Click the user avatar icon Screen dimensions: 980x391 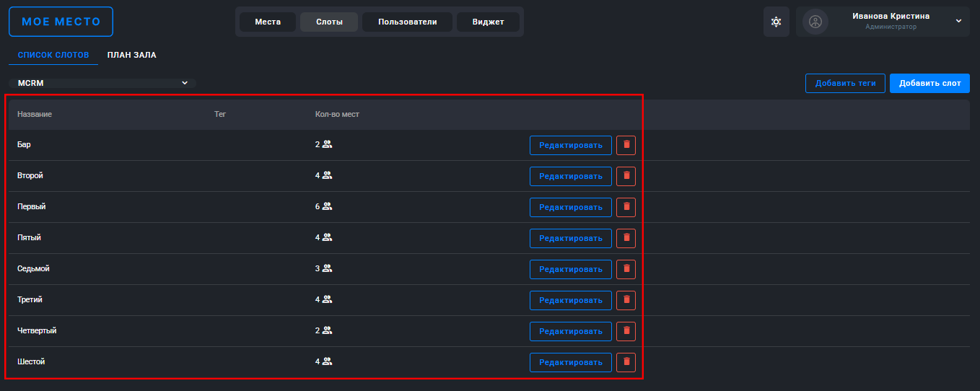[815, 22]
